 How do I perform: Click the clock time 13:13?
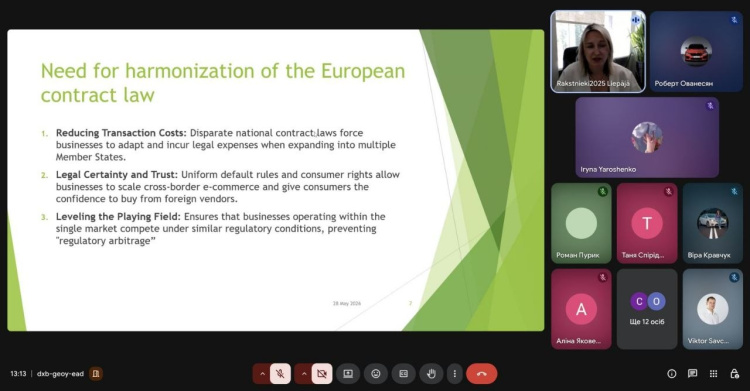click(x=18, y=374)
